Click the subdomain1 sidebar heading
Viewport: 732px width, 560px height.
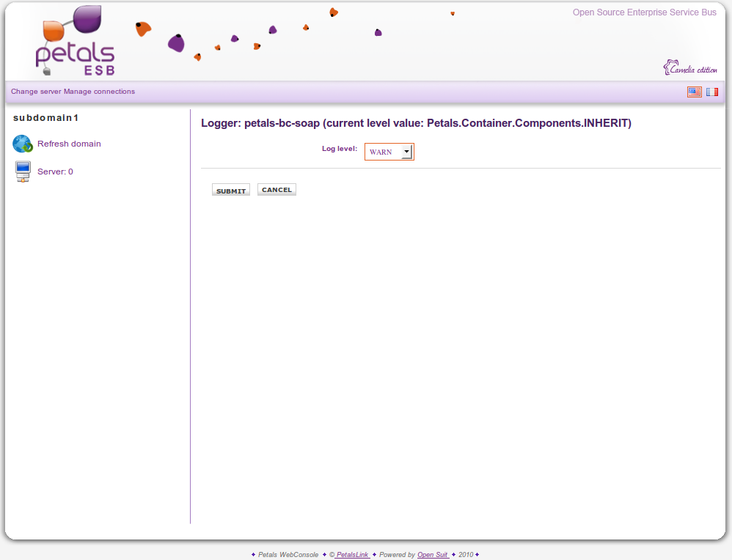[45, 117]
